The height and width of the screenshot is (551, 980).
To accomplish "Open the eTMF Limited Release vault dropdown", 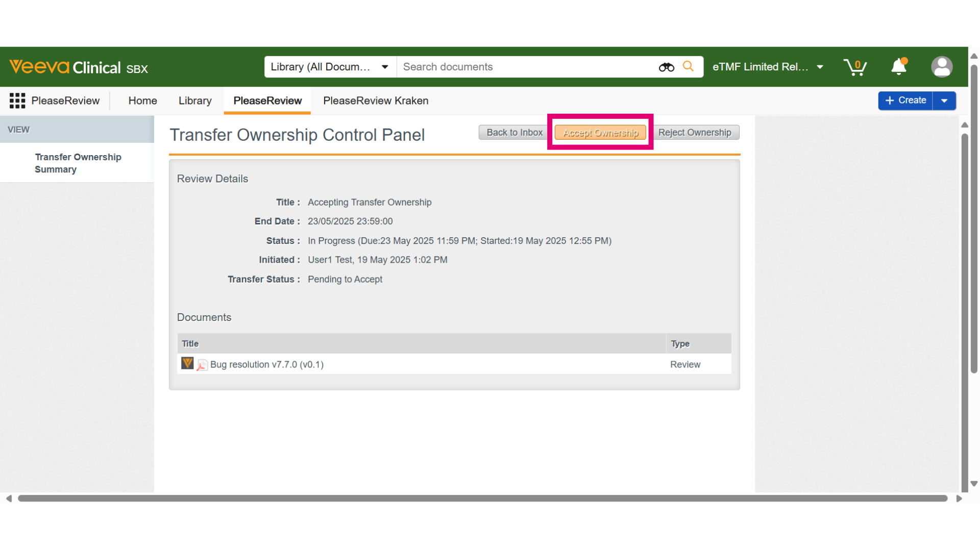I will pyautogui.click(x=768, y=67).
